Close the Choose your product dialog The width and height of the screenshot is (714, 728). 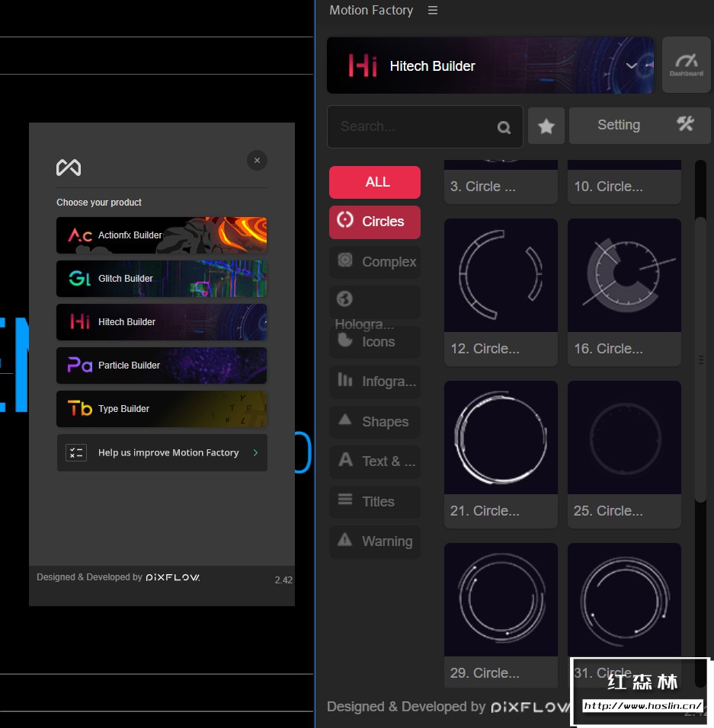pyautogui.click(x=257, y=161)
